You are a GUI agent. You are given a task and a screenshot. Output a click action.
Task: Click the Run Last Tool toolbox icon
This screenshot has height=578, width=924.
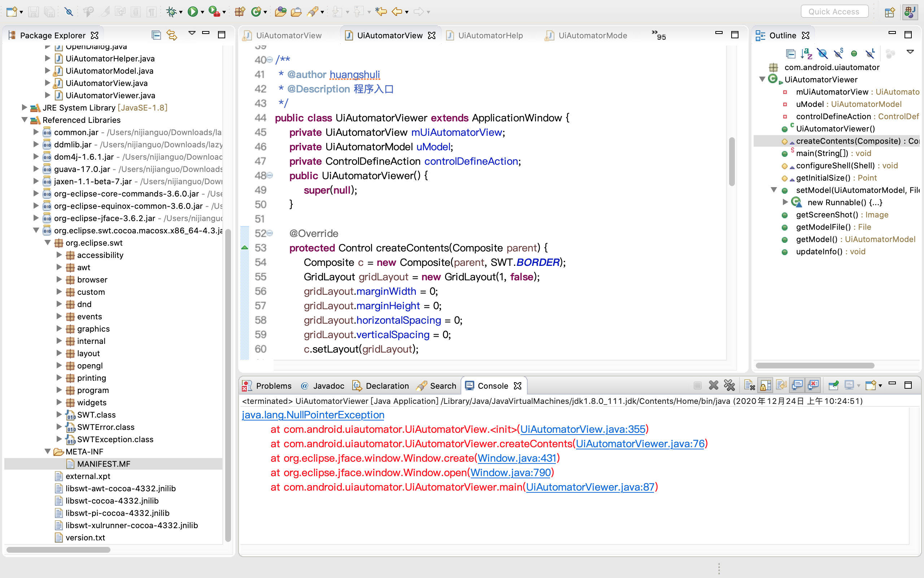[215, 12]
